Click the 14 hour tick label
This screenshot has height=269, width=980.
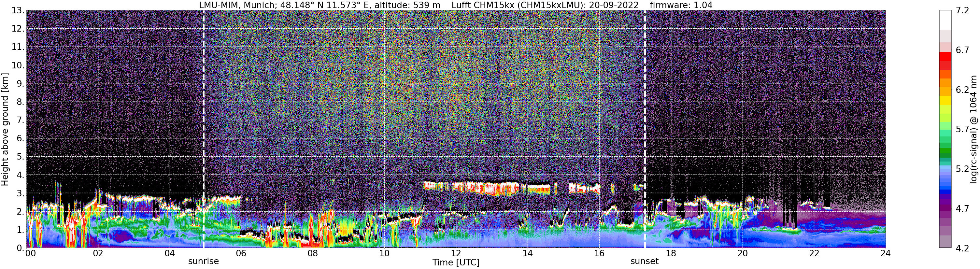click(528, 253)
